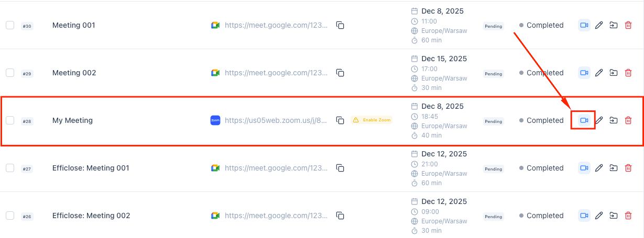
Task: Click the Enable Zoom warning badge
Action: coord(372,120)
